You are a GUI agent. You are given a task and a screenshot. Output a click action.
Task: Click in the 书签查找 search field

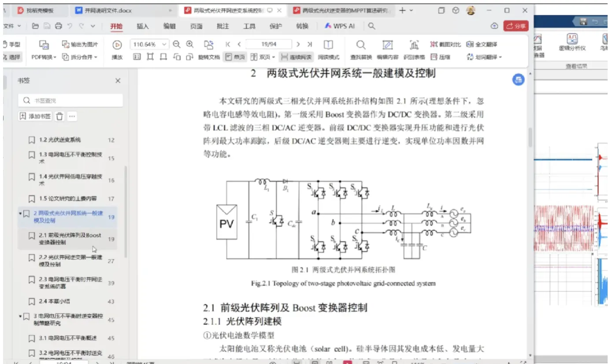[70, 100]
